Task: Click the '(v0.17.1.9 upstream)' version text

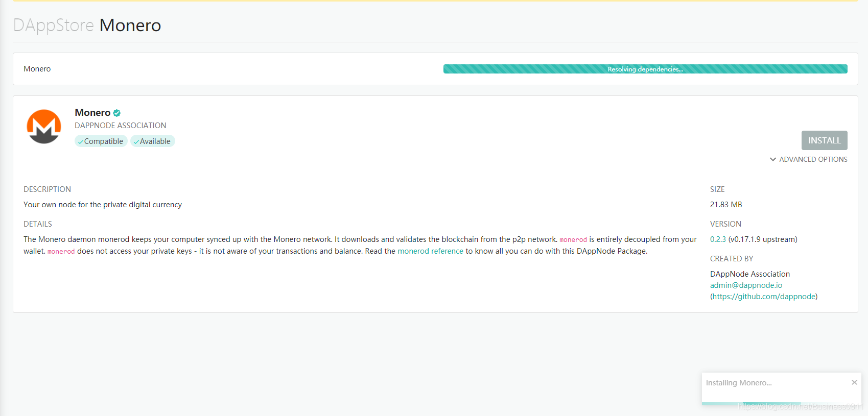Action: click(763, 239)
